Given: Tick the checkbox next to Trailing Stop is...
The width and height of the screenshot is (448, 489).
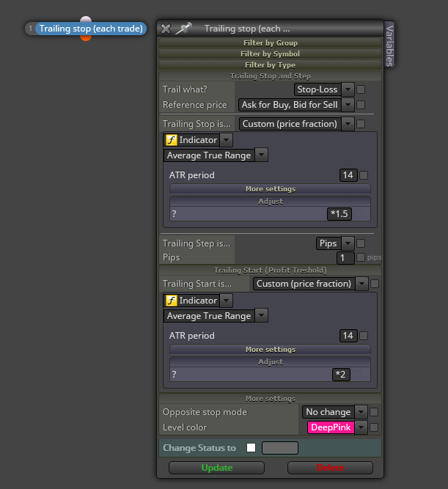Looking at the screenshot, I should tap(361, 124).
